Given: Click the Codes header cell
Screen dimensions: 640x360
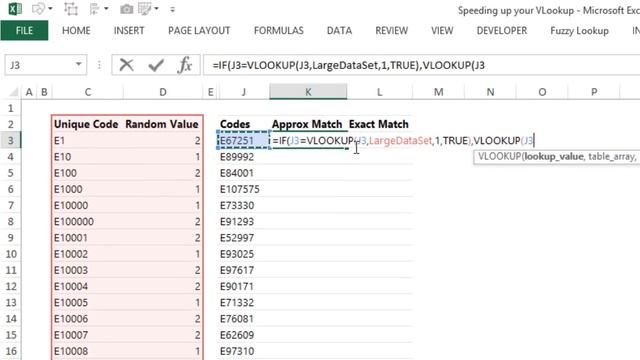Looking at the screenshot, I should tap(244, 124).
